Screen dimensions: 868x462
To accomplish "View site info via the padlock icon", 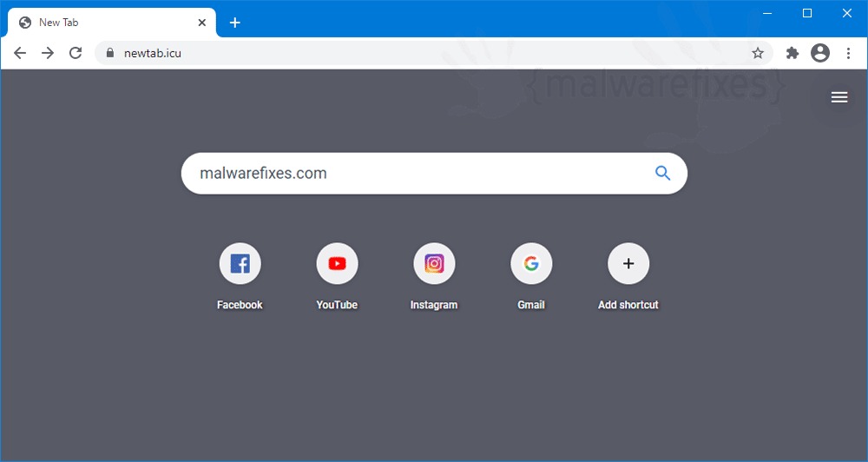I will coord(110,53).
